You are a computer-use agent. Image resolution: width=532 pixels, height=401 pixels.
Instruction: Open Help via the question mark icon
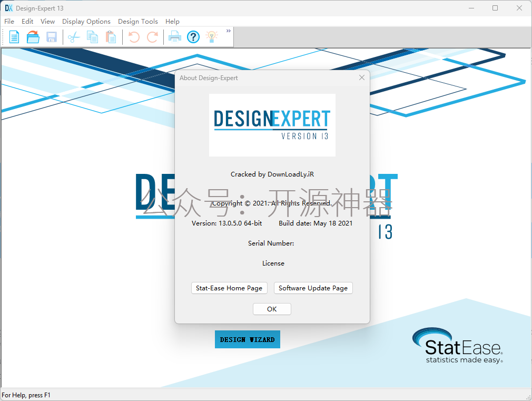pyautogui.click(x=193, y=37)
